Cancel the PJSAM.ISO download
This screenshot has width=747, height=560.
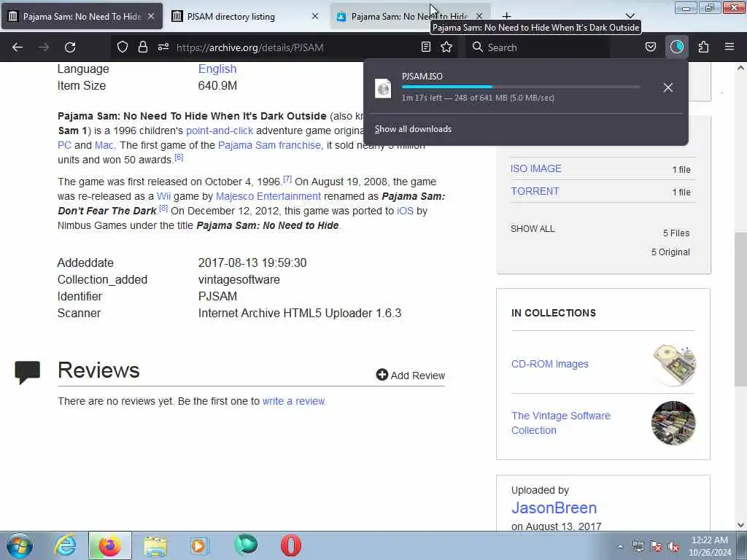668,87
